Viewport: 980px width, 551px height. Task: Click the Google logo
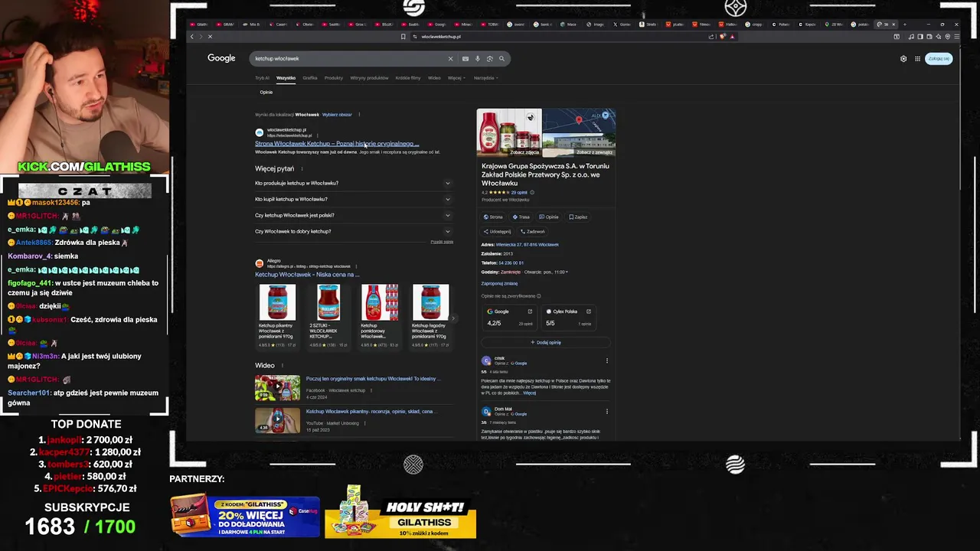coord(221,58)
